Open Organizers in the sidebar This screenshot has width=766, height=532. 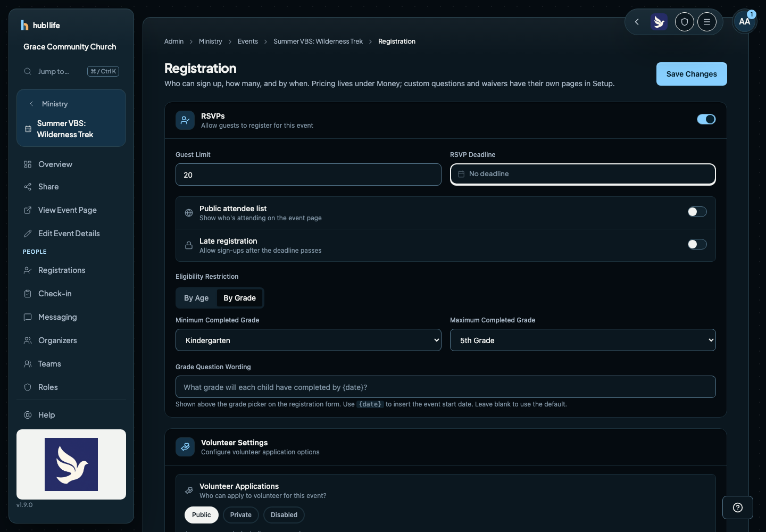click(71, 340)
